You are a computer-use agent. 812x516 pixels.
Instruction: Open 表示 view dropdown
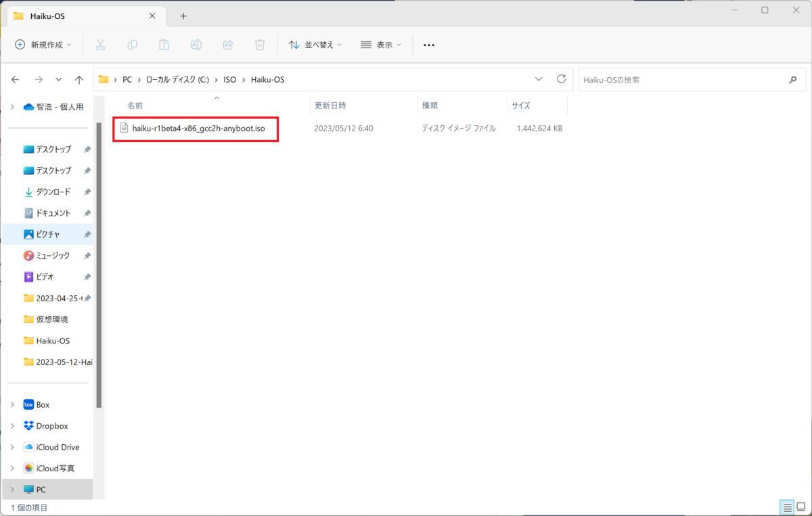pyautogui.click(x=381, y=45)
